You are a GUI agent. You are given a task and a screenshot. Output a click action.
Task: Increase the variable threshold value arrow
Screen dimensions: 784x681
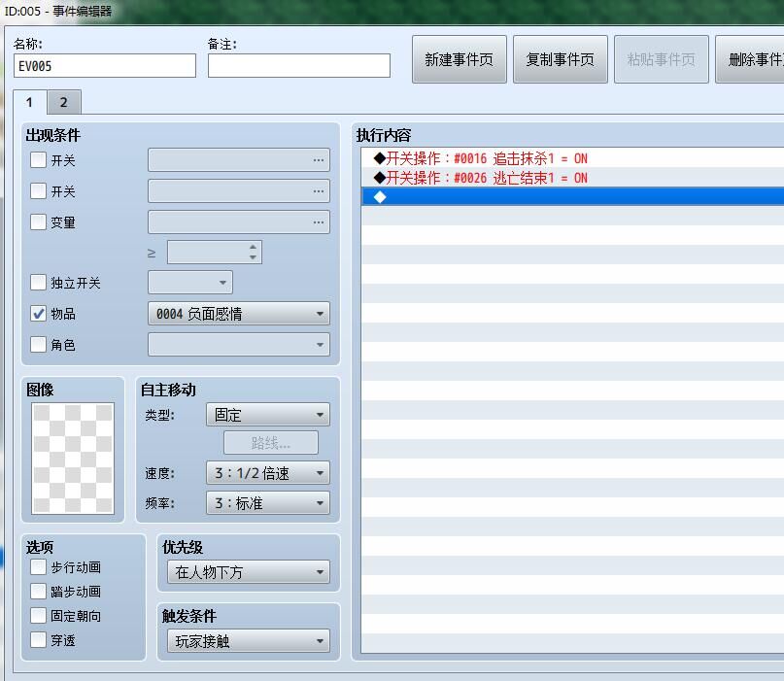coord(253,248)
